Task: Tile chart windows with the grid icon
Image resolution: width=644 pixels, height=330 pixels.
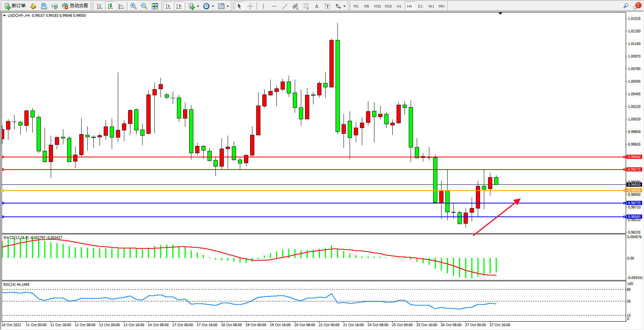Action: tap(155, 6)
